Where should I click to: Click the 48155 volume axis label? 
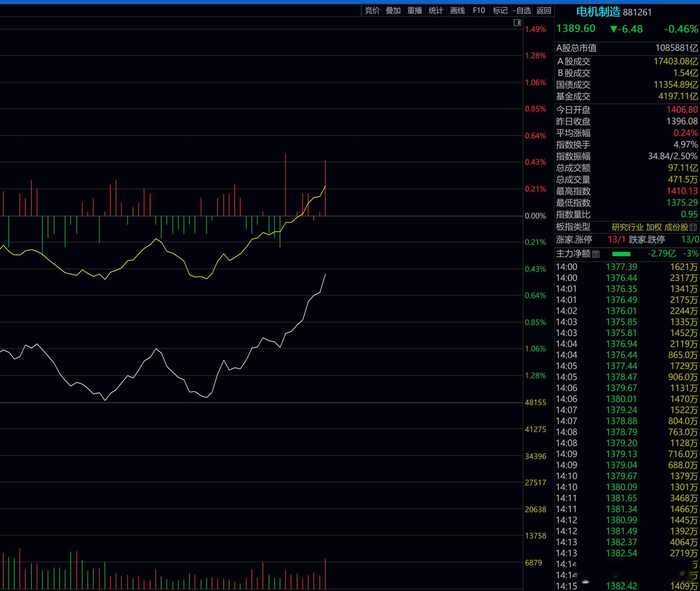click(x=536, y=403)
